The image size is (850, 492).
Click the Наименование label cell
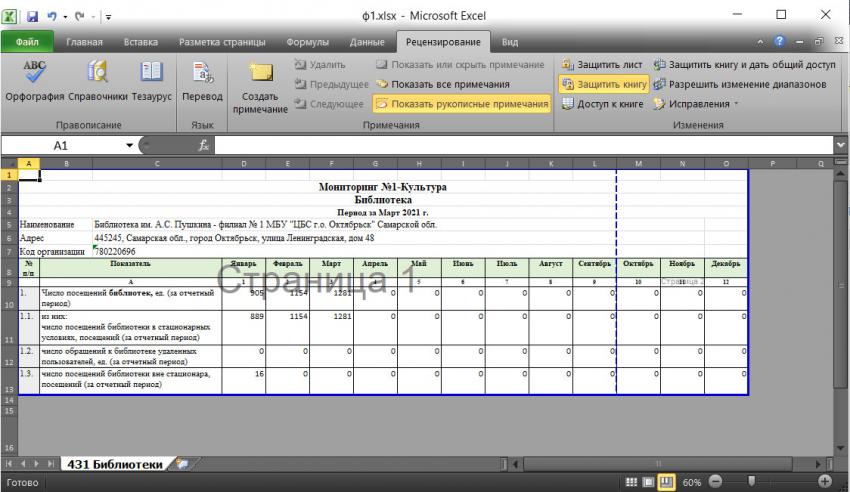(x=56, y=224)
